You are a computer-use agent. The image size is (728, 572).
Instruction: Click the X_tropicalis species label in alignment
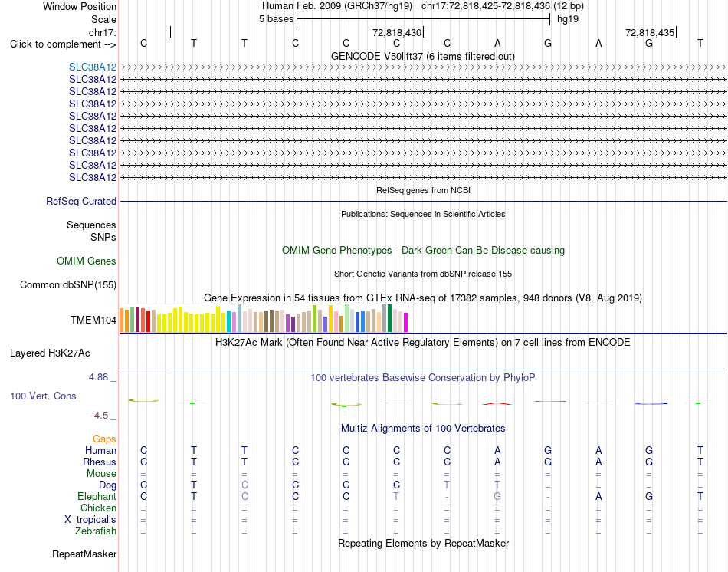click(90, 520)
